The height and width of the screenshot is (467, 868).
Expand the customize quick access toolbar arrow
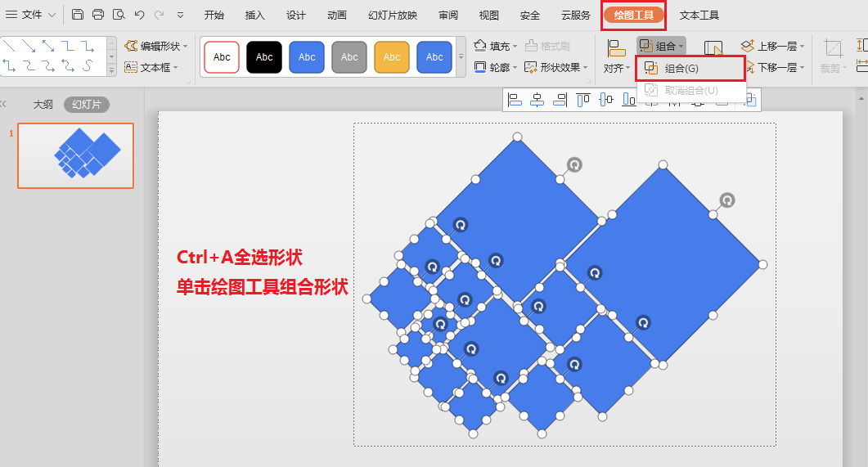(x=181, y=15)
